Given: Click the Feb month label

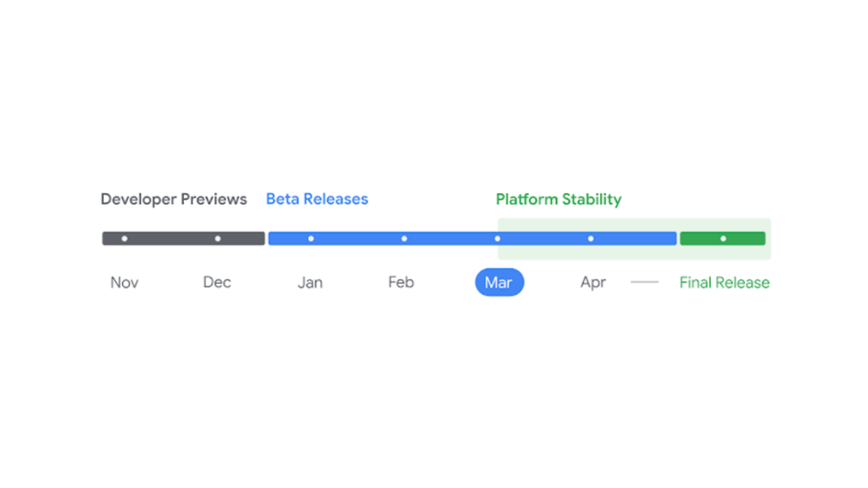Looking at the screenshot, I should [x=401, y=282].
